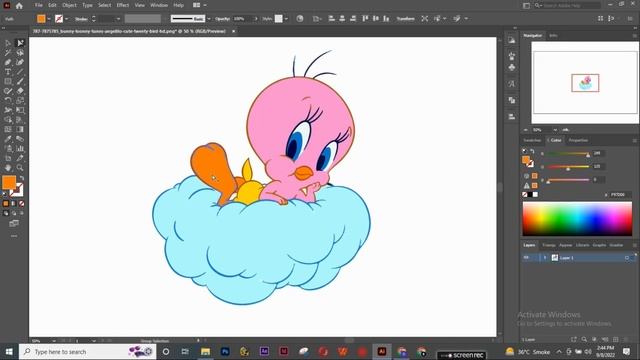640x360 pixels.
Task: Expand Layer 1 disclosure arrow
Action: [x=544, y=258]
